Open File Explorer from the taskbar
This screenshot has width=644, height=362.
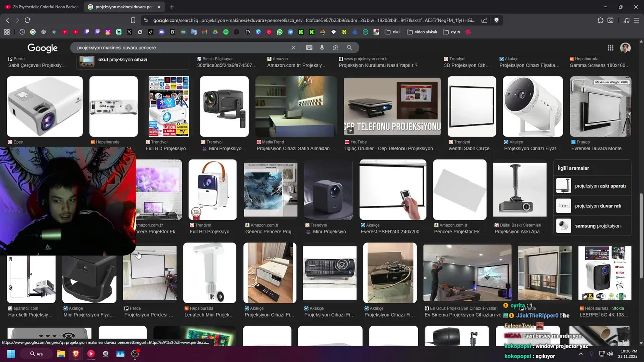click(61, 354)
